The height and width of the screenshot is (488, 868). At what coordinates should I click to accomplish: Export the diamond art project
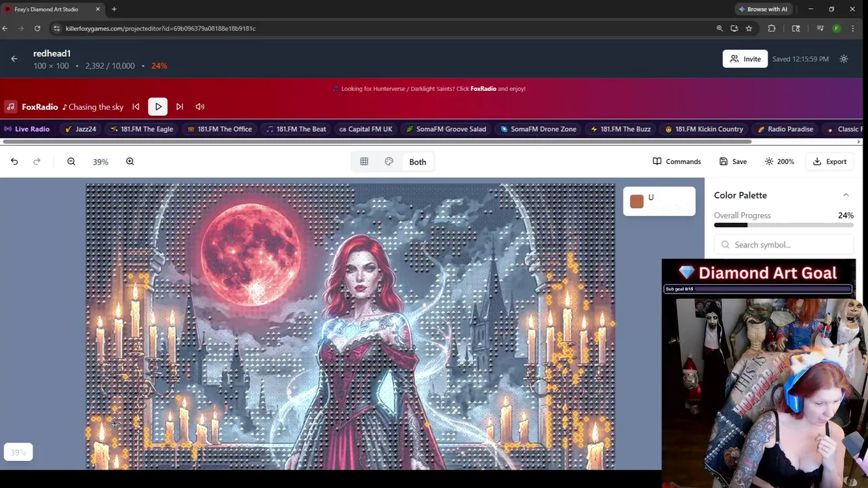click(x=830, y=161)
